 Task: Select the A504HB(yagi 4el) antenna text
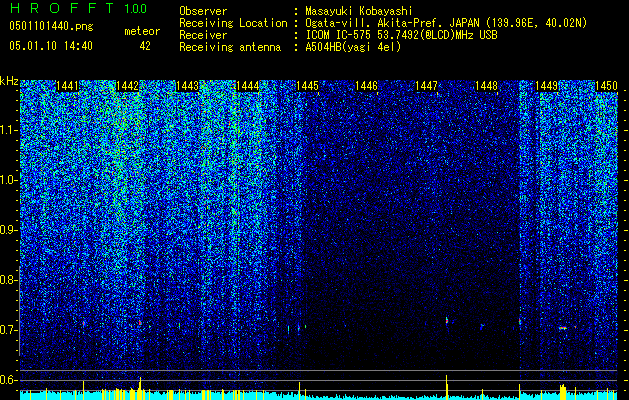[x=353, y=47]
